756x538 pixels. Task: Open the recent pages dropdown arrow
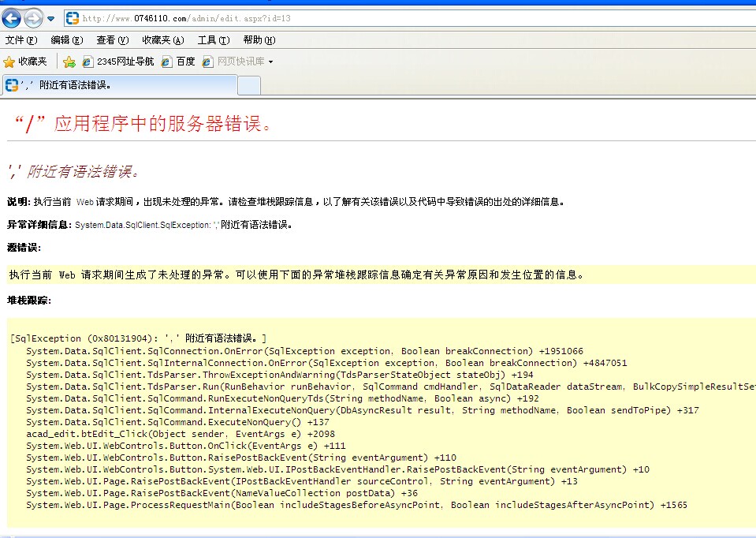point(51,19)
